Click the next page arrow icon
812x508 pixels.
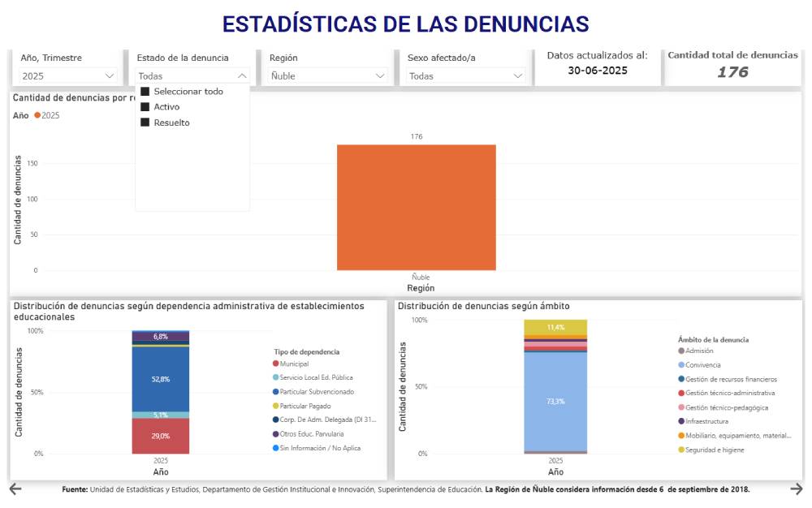(797, 489)
